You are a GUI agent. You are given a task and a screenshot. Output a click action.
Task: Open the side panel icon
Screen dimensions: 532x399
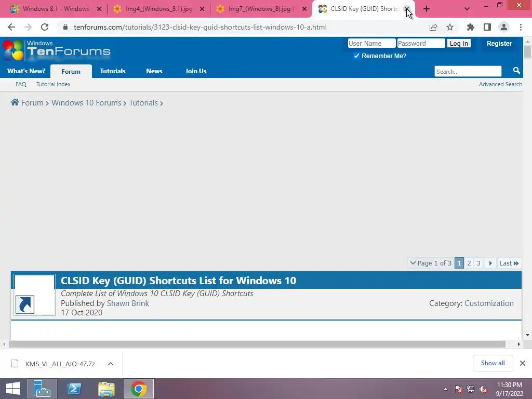pos(487,27)
